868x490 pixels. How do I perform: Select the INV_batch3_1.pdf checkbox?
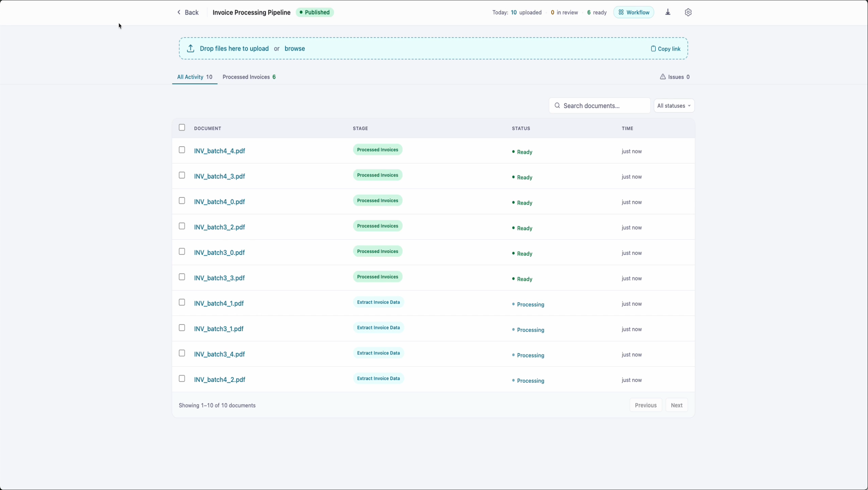pos(182,328)
